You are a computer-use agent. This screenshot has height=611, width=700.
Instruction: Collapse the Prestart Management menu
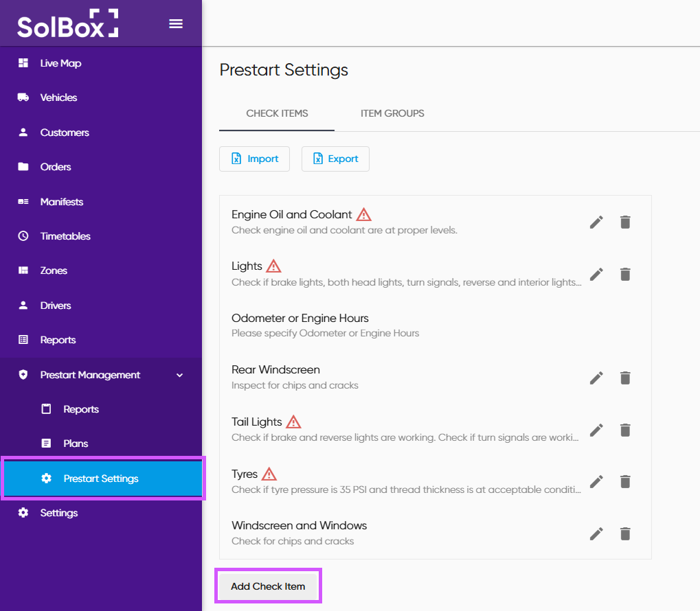[x=180, y=375]
